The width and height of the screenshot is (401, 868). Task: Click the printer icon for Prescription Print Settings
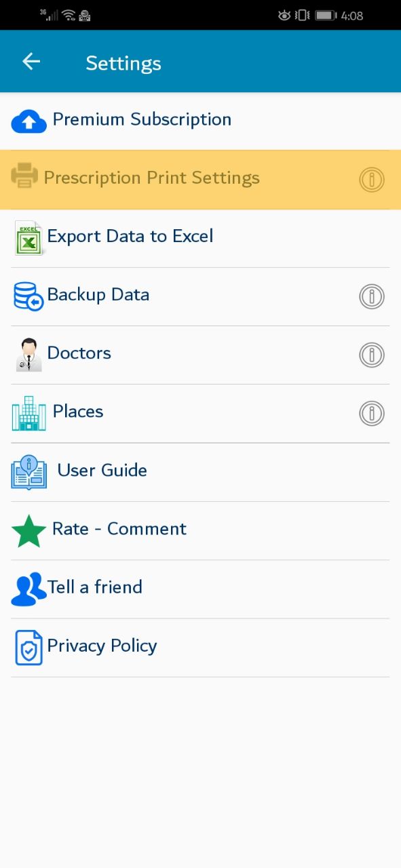[x=24, y=176]
